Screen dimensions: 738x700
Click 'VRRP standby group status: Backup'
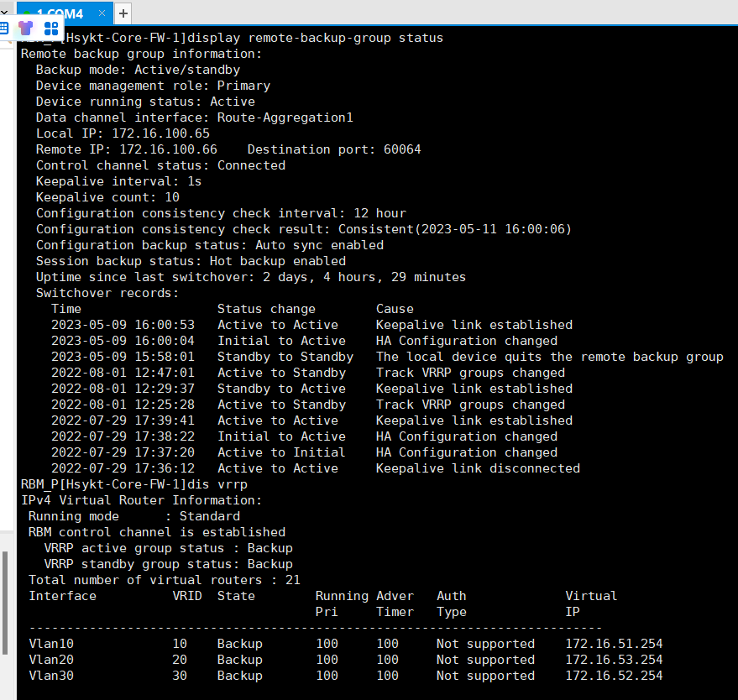(x=168, y=565)
